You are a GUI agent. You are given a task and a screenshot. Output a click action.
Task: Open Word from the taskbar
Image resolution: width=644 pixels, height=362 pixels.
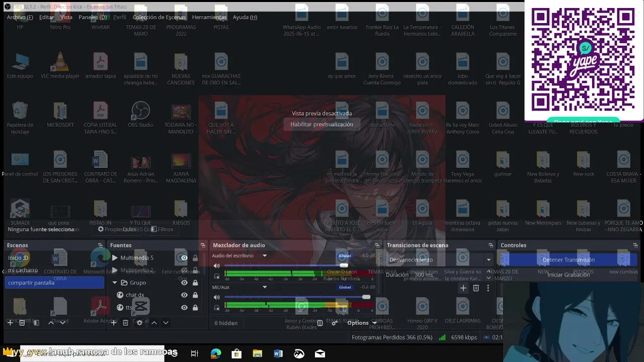click(x=278, y=354)
